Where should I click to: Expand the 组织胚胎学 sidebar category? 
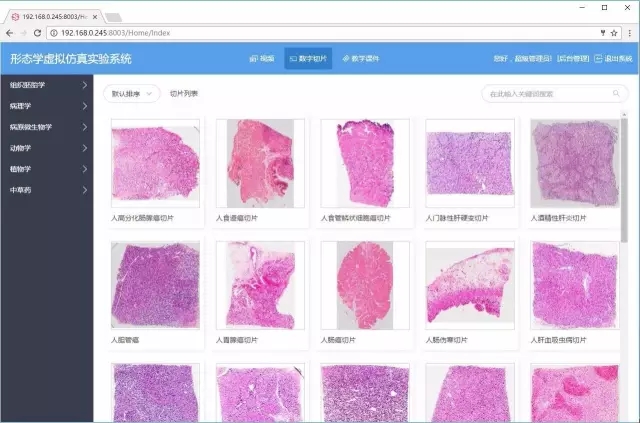click(x=46, y=85)
